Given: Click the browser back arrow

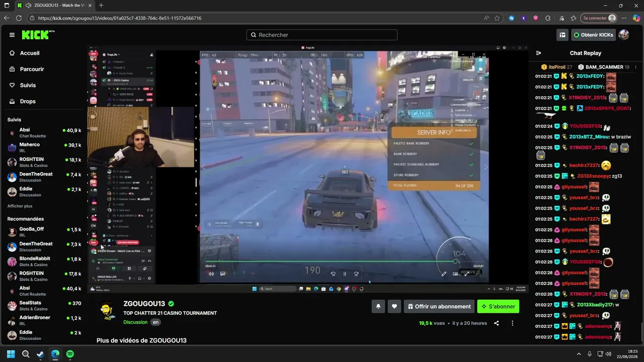Looking at the screenshot, I should 7,18.
